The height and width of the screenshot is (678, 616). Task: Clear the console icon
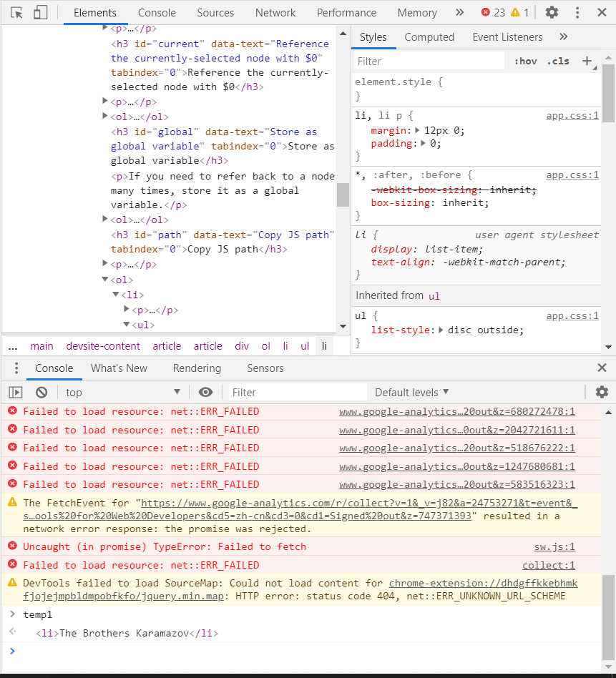[x=41, y=392]
